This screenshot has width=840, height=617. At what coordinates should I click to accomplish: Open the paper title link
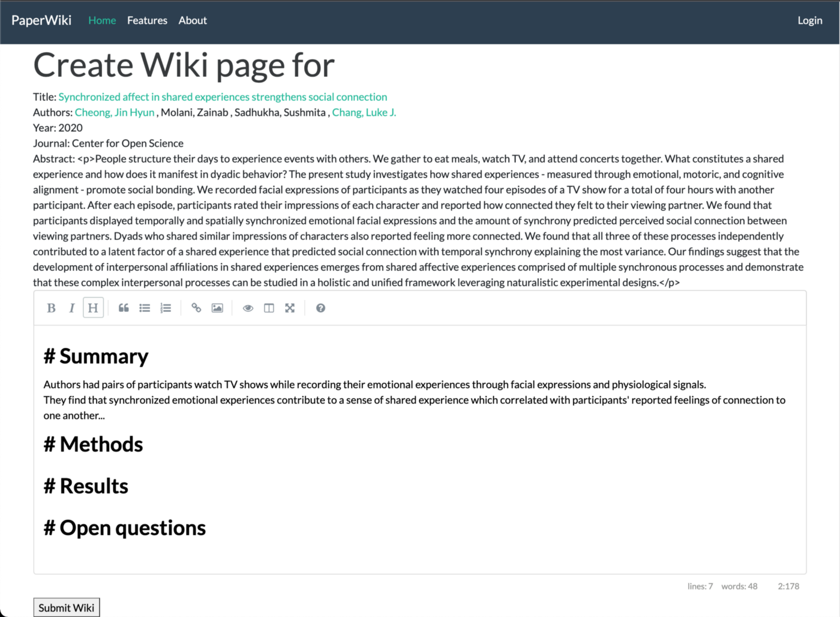223,97
